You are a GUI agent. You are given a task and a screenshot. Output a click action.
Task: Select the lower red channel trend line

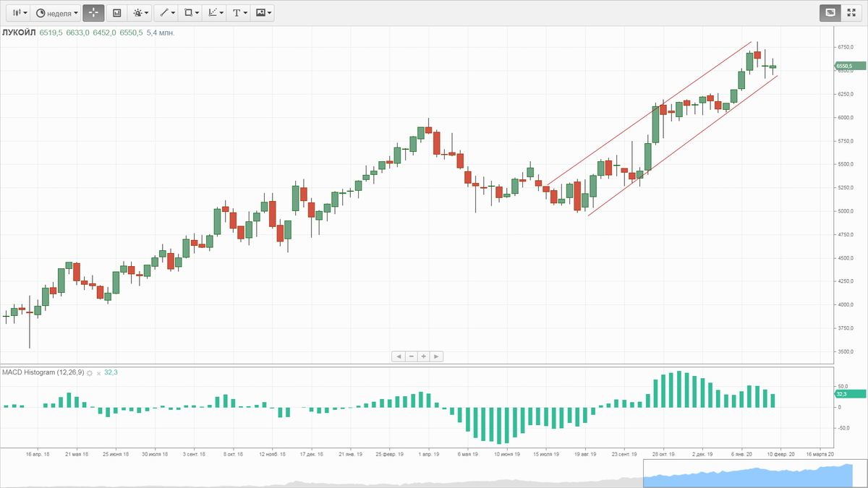pyautogui.click(x=683, y=145)
